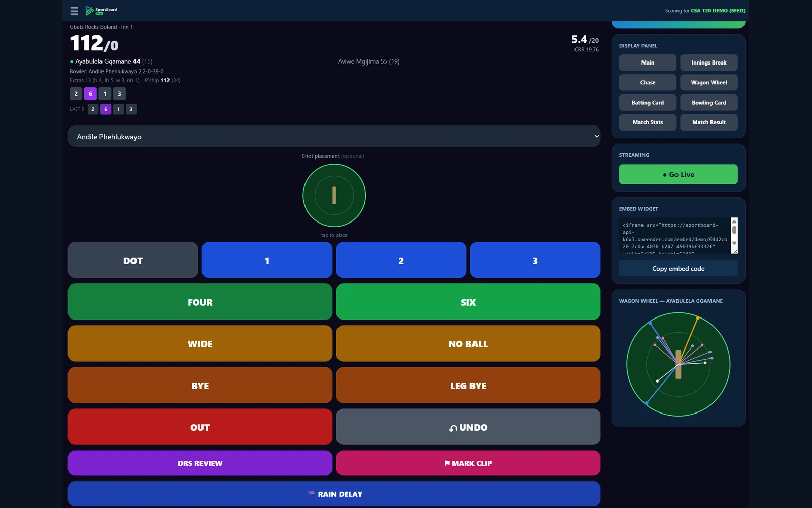Score 2 runs

[401, 260]
